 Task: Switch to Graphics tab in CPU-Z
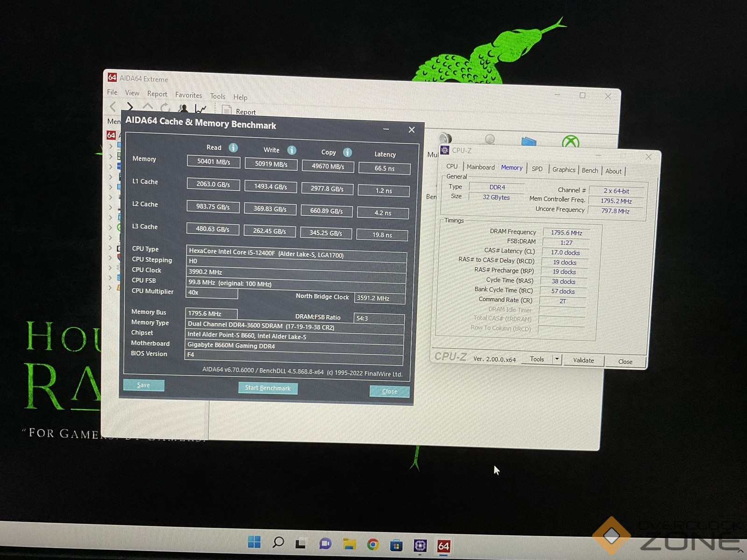[x=564, y=170]
